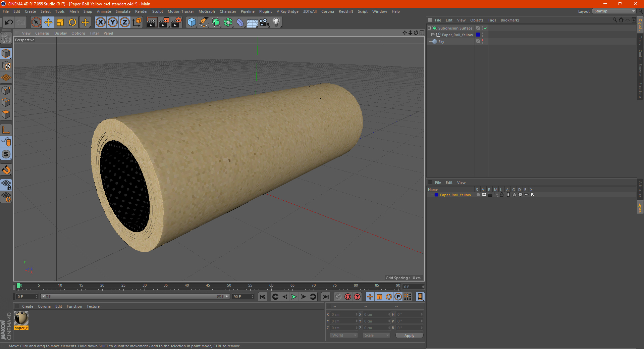This screenshot has height=349, width=644.
Task: Toggle layer view eye icon
Action: (484, 195)
